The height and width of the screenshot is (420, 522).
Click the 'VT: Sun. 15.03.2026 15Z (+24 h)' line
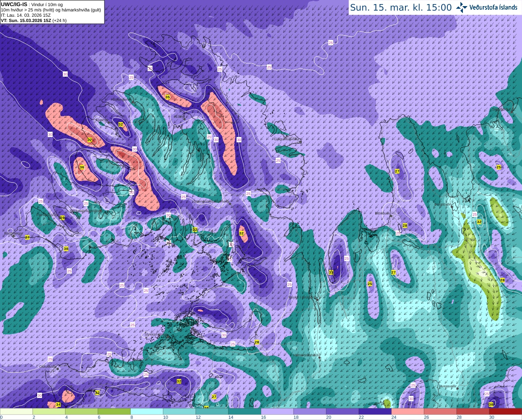point(33,20)
